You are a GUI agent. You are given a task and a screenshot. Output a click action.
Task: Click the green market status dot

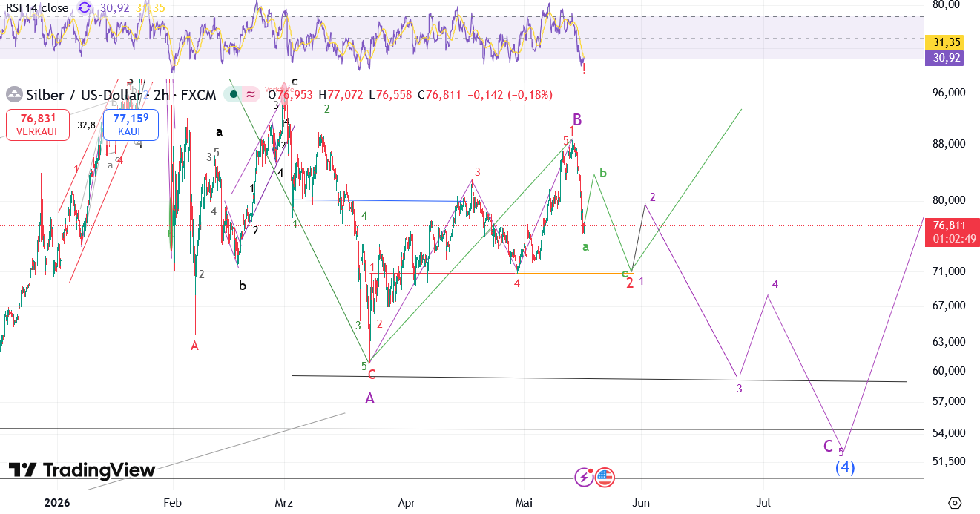pos(234,94)
